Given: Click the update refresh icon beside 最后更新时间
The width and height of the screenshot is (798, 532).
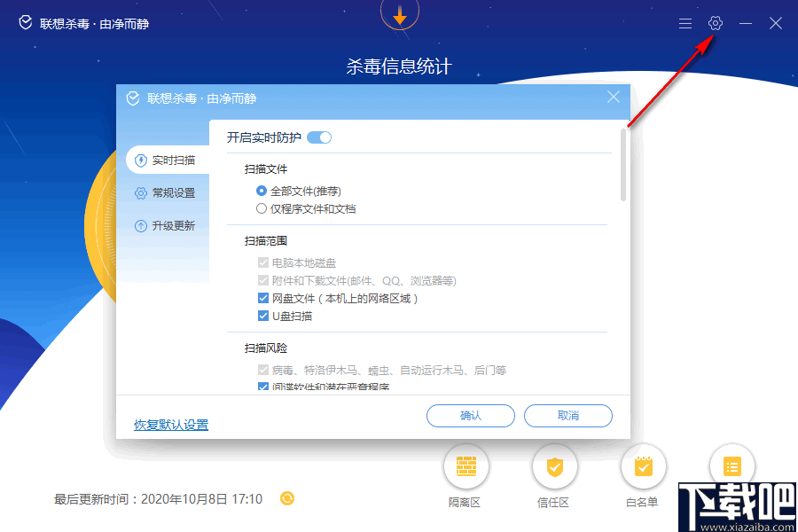Looking at the screenshot, I should click(286, 498).
